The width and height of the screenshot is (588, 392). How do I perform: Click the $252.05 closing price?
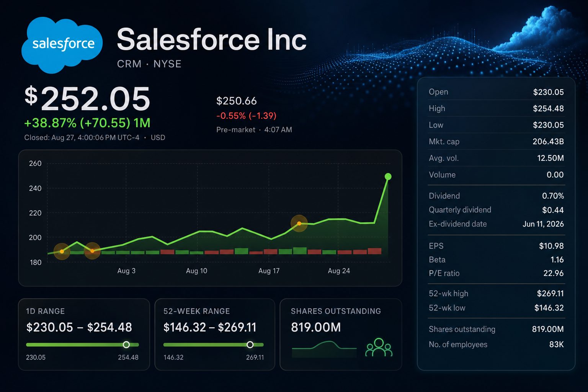click(x=87, y=98)
